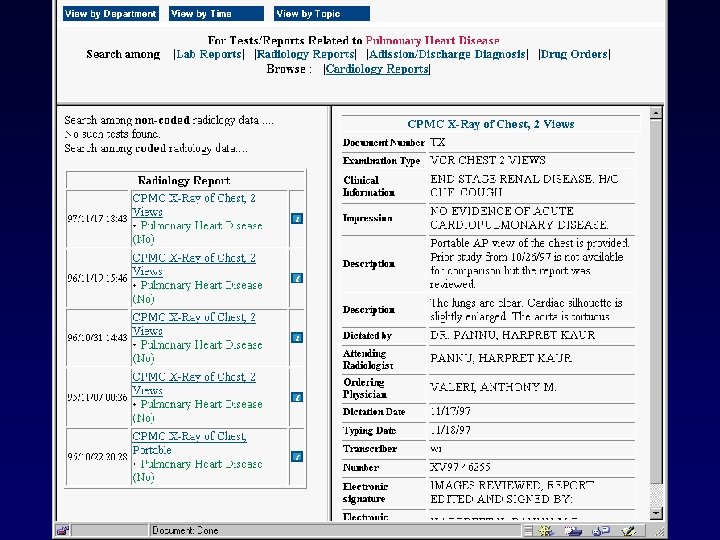This screenshot has height=540, width=720.
Task: Click the Pulmonary Heart Disease heading text
Action: point(432,40)
